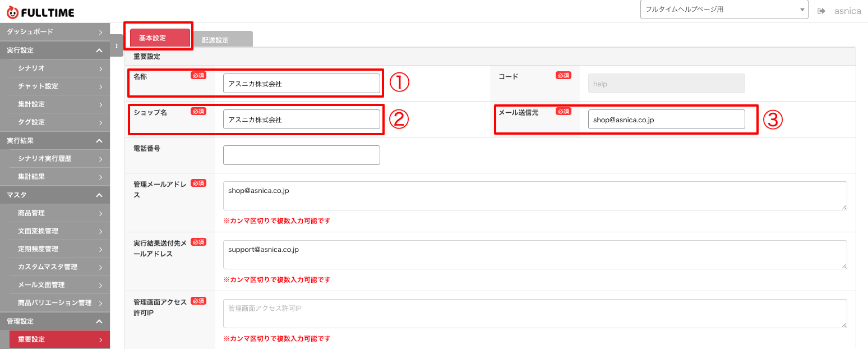
Task: Click the 実行結果送付先メールアドレス text area
Action: coord(535,255)
